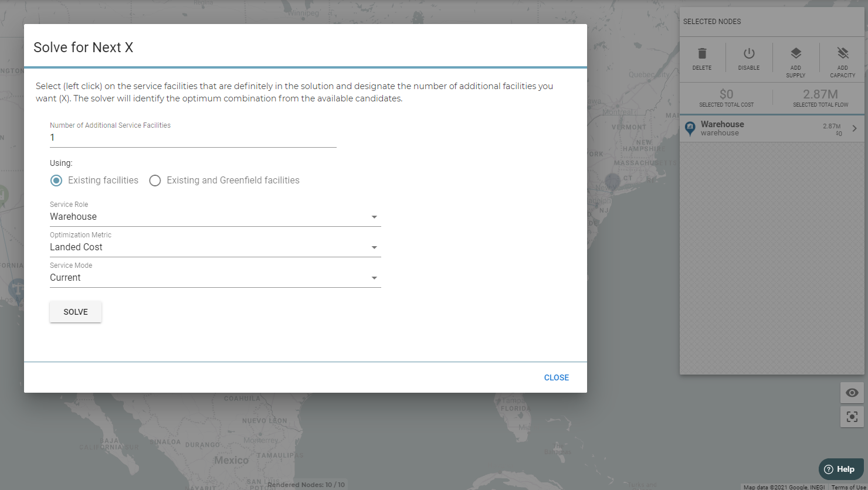Click the Solve for Next X title
Screen dimensions: 868x490
pyautogui.click(x=83, y=47)
